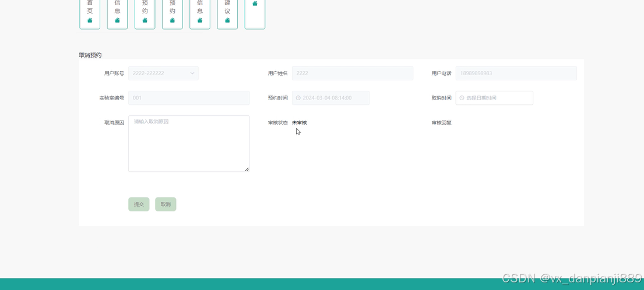This screenshot has height=290, width=644.
Task: Open the 信息 tab next to 首页
Action: pyautogui.click(x=118, y=13)
